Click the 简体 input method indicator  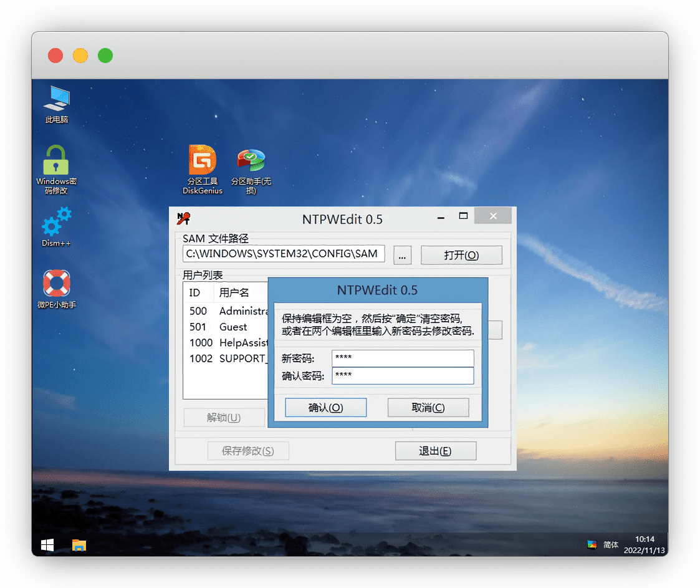[611, 545]
